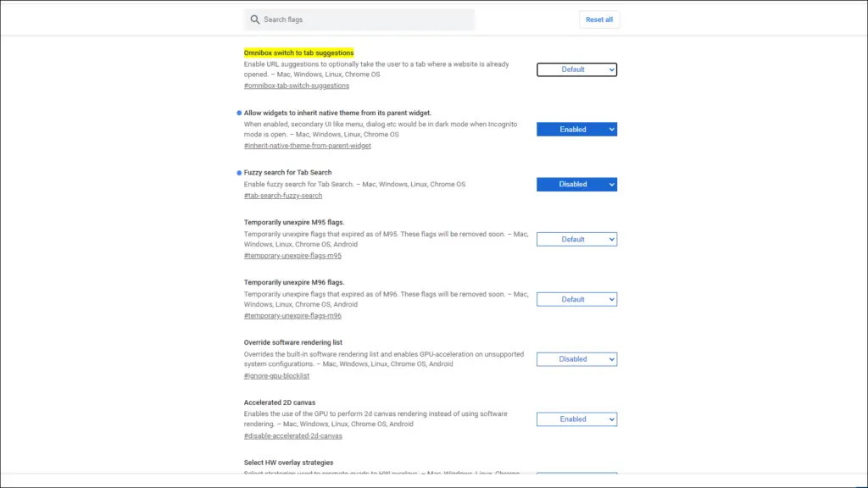Open Fuzzy search for Tab Search dropdown
The height and width of the screenshot is (488, 868).
(576, 184)
